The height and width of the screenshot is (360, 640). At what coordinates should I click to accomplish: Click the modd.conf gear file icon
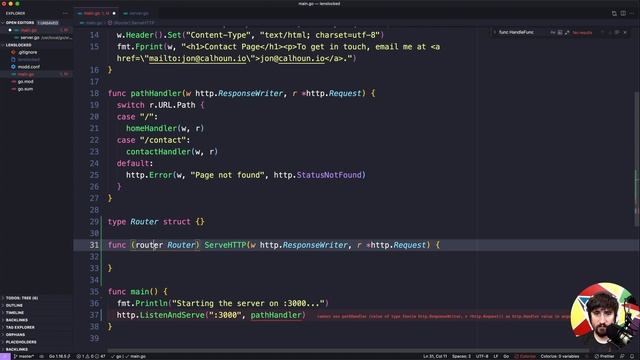point(13,67)
